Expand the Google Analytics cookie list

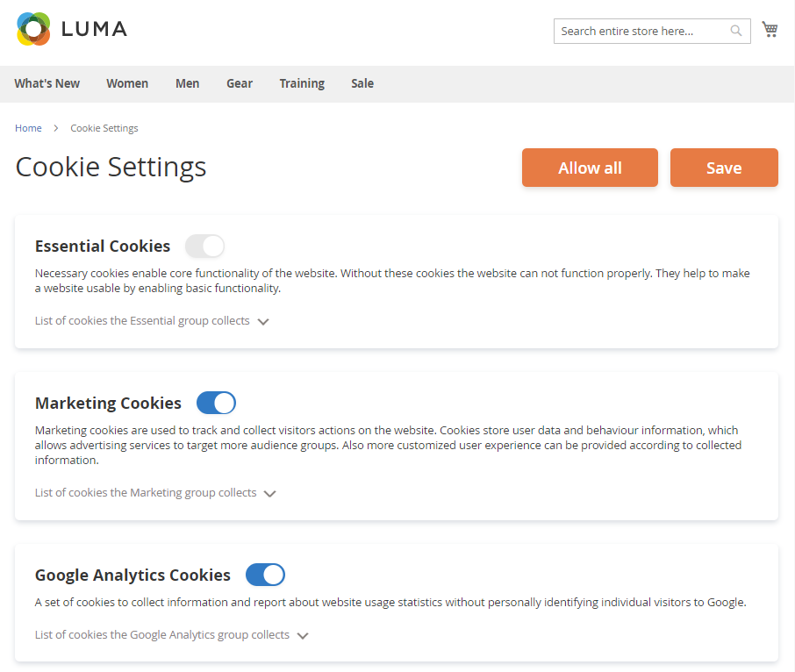click(172, 635)
